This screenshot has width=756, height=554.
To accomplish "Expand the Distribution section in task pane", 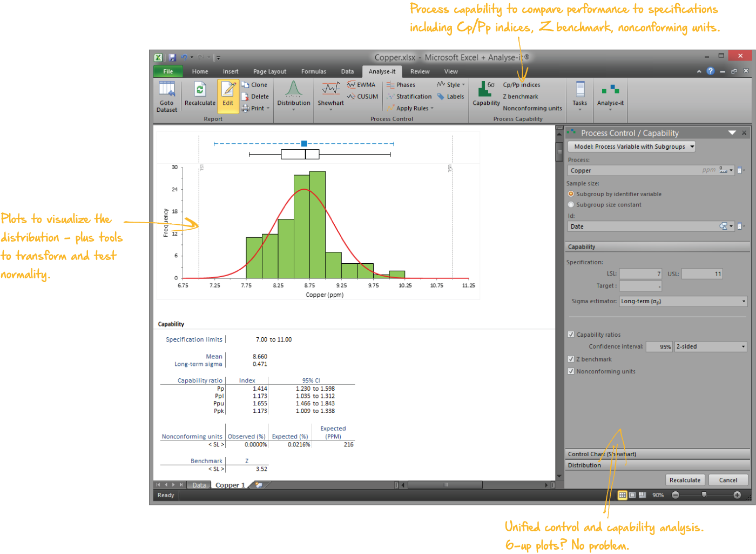I will click(x=657, y=465).
